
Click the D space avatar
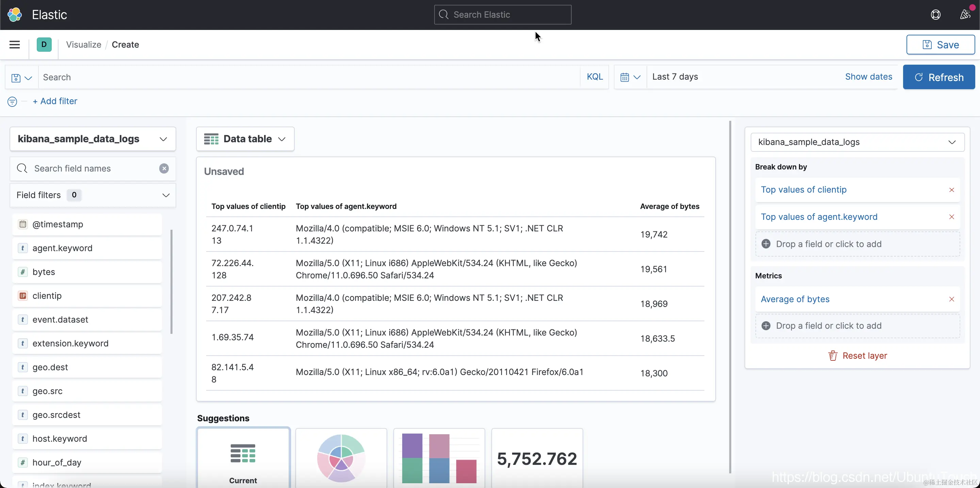point(44,45)
